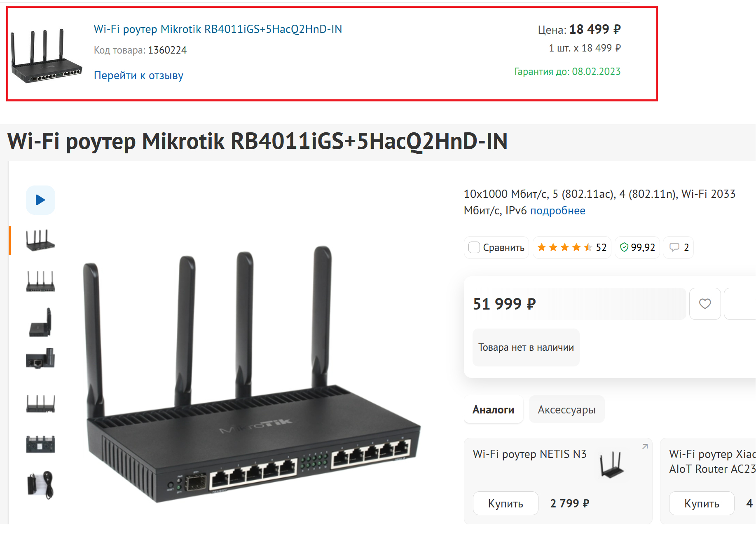This screenshot has height=547, width=756.
Task: Open NETIS N3 analog via arrow icon
Action: click(x=645, y=446)
